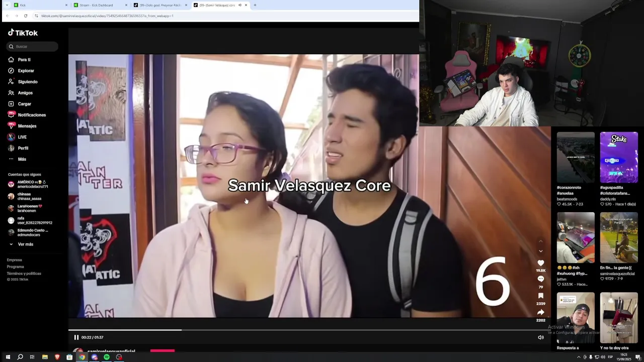Open Stake #aguspadilla video thumbnail

click(x=619, y=157)
